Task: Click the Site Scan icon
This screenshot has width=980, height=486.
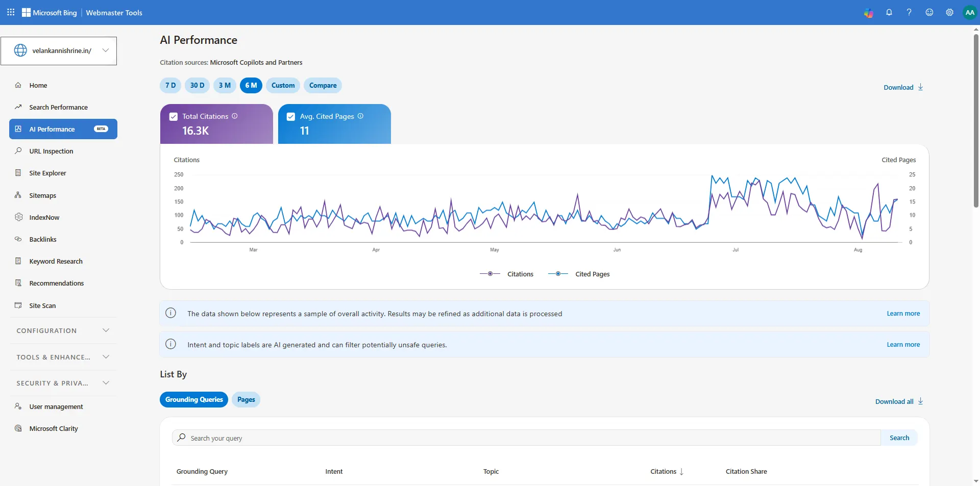Action: pos(18,305)
